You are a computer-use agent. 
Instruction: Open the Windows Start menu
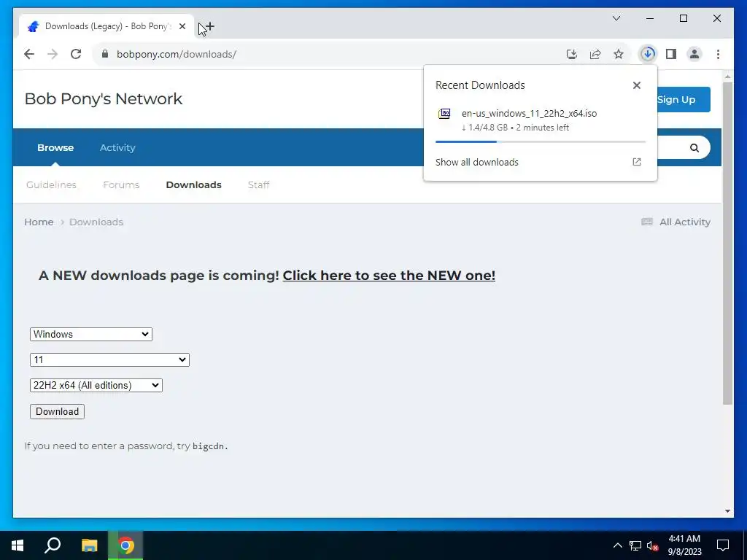point(18,545)
